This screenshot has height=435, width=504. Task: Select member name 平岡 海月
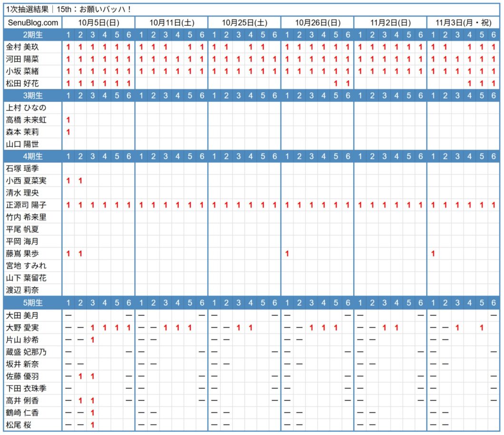coord(22,242)
